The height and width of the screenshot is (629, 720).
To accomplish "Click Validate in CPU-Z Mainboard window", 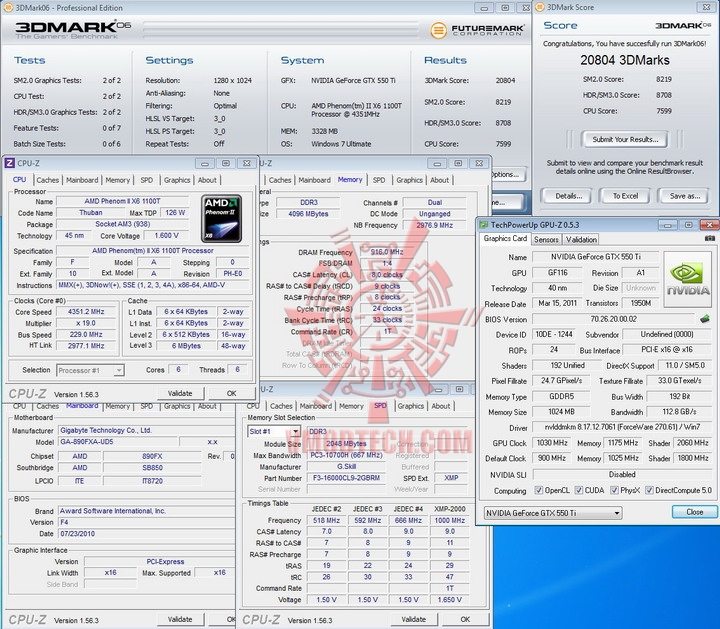I will [180, 619].
